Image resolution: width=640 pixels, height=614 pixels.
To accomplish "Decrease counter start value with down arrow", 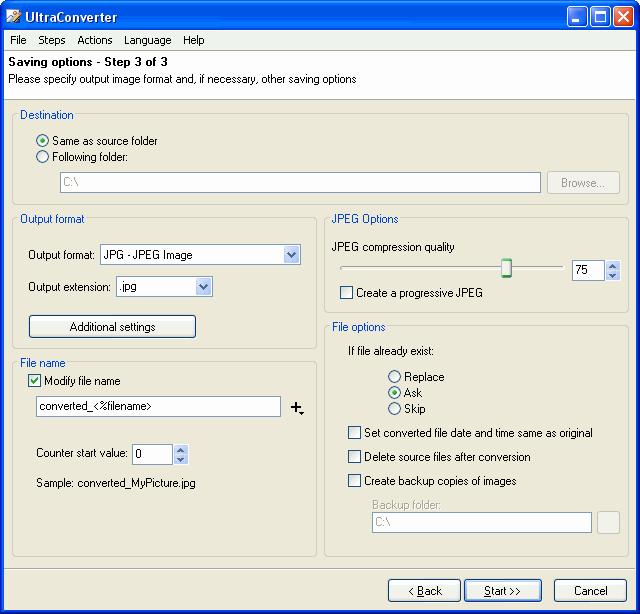I will [x=181, y=459].
